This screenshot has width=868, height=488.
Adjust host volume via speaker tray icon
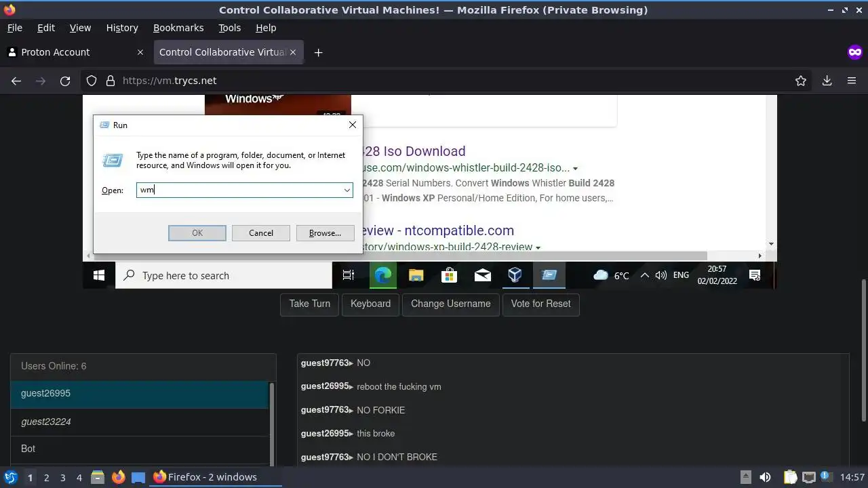(x=765, y=477)
